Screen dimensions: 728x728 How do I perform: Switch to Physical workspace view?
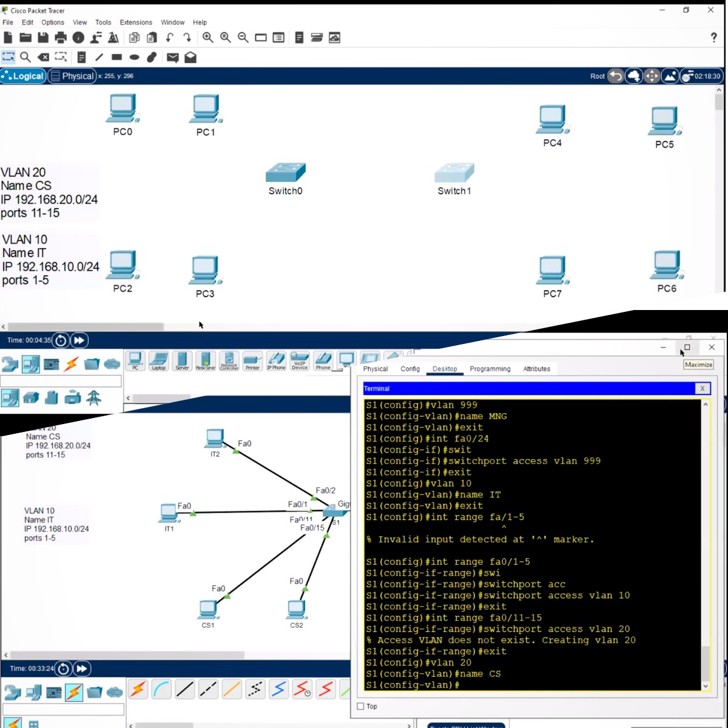click(72, 76)
